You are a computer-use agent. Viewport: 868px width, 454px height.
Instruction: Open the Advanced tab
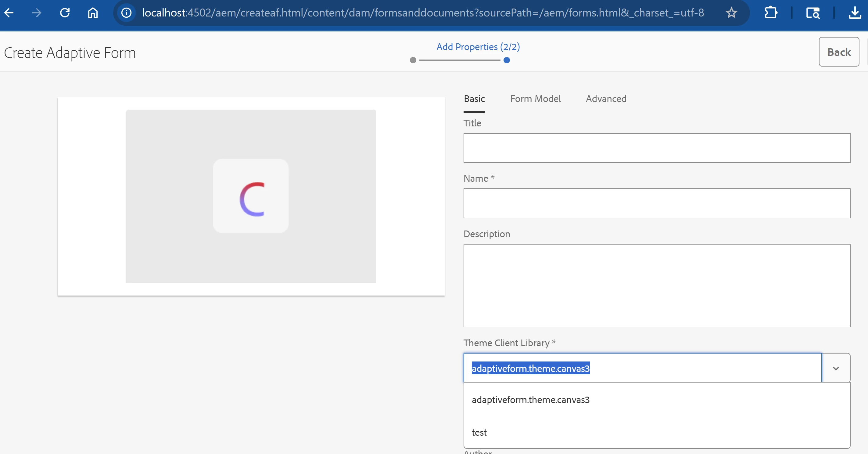[606, 99]
